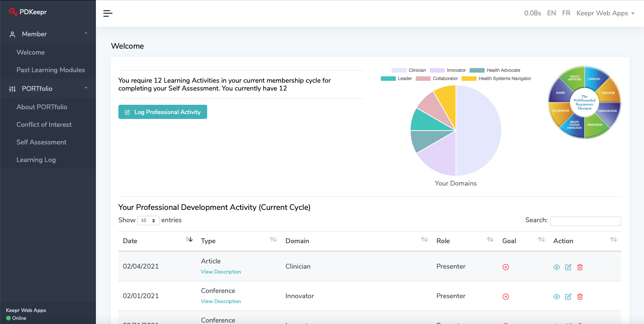Screen dimensions: 644x324
Task: Open the Keepr Web Apps dropdown
Action: click(x=605, y=13)
